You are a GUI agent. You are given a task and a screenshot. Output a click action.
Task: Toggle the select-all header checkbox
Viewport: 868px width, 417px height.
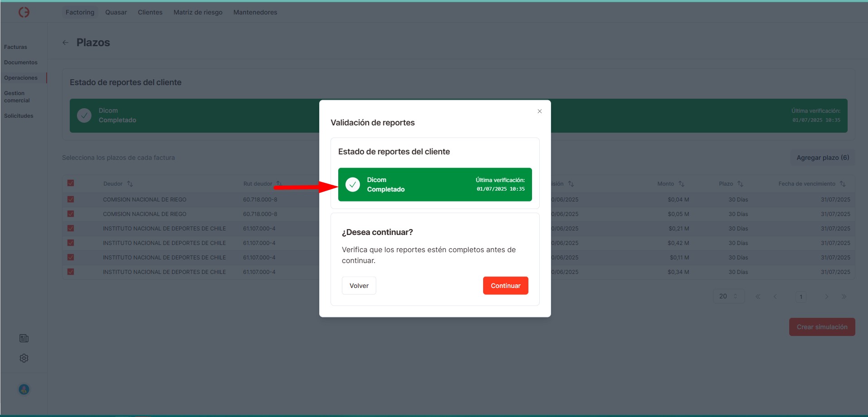71,183
